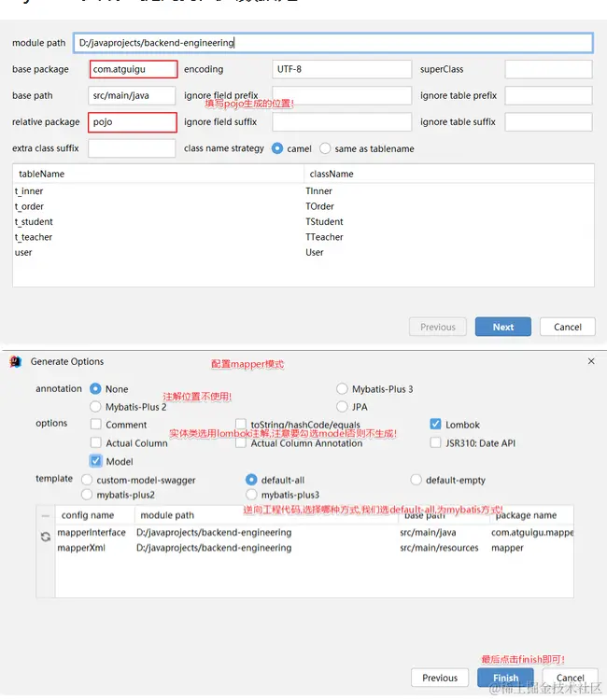
Task: Select mybatis-plus3 template
Action: [x=251, y=495]
